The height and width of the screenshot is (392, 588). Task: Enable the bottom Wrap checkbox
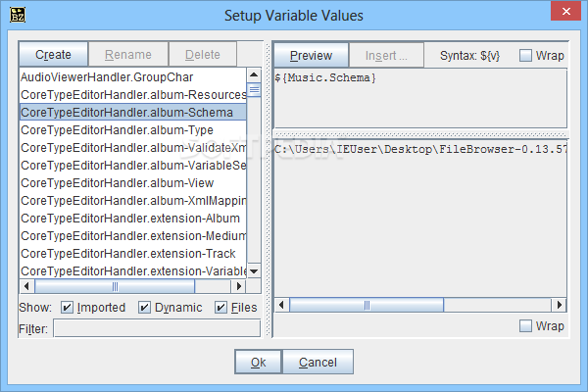(x=525, y=326)
